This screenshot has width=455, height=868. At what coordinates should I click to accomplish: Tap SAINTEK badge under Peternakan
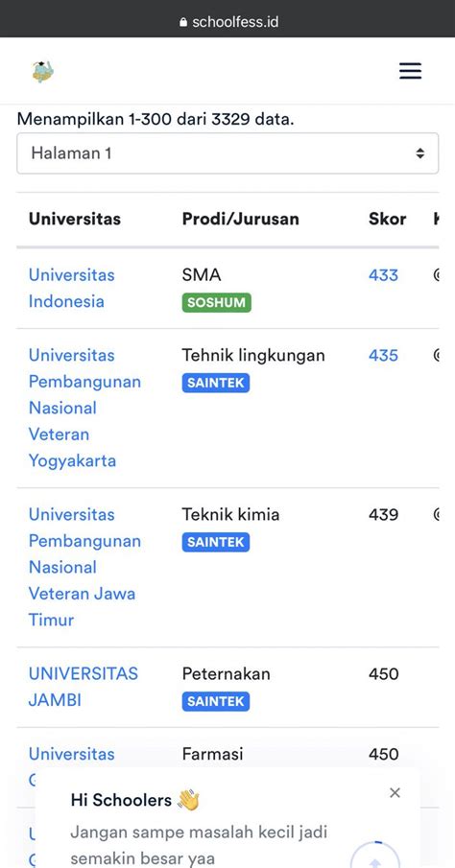pos(216,701)
